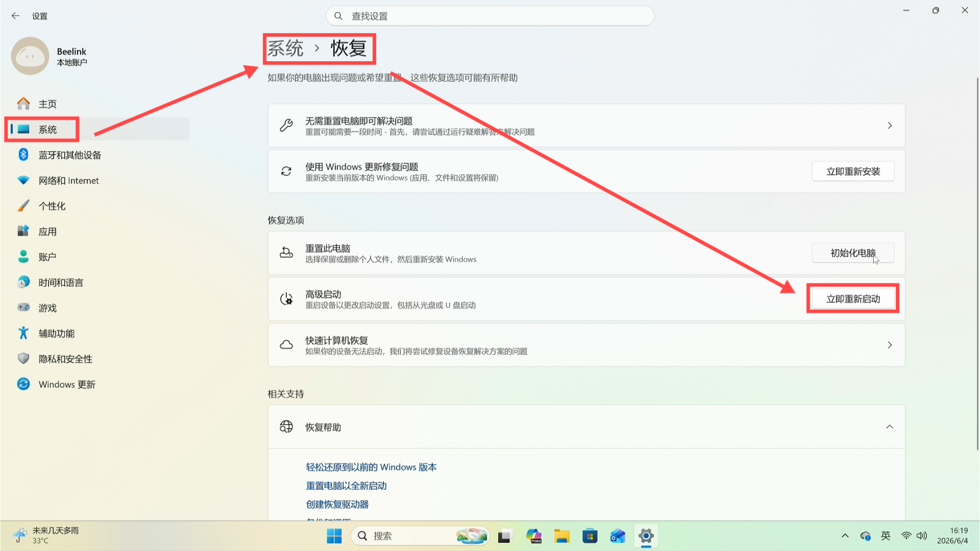Show hidden icons in the system tray
The width and height of the screenshot is (980, 551).
pos(845,536)
